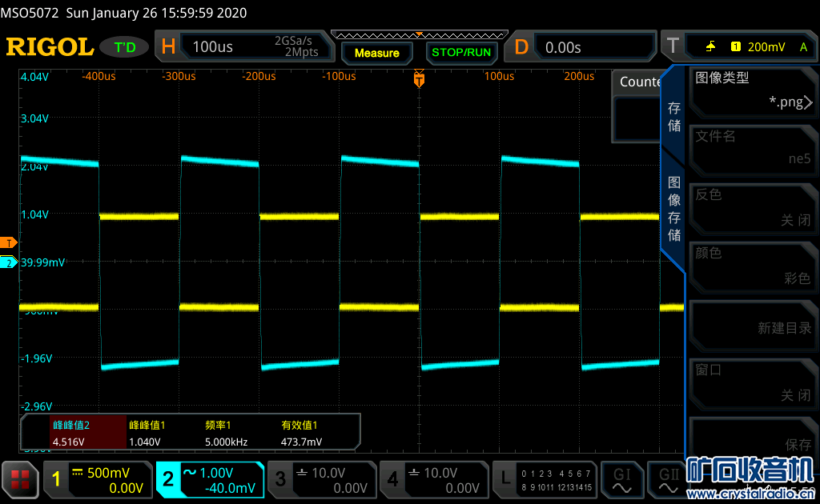Click the waveform memory position bar

tap(419, 34)
